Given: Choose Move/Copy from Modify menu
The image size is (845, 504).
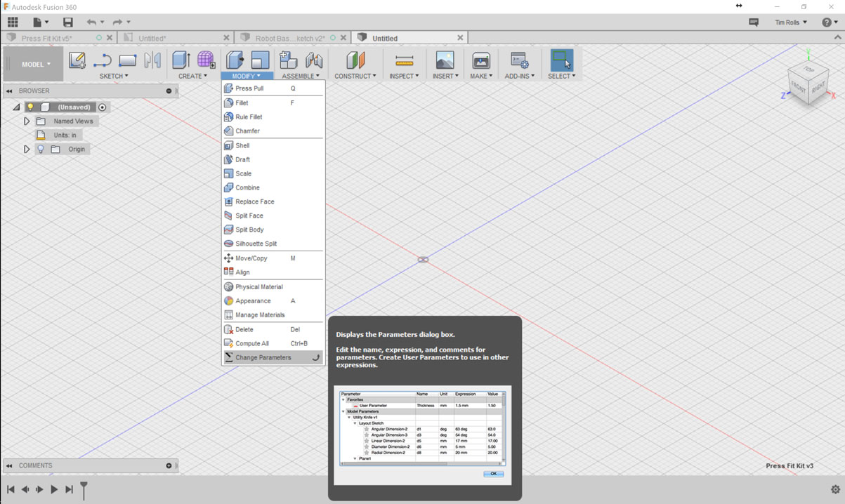Looking at the screenshot, I should pyautogui.click(x=273, y=258).
